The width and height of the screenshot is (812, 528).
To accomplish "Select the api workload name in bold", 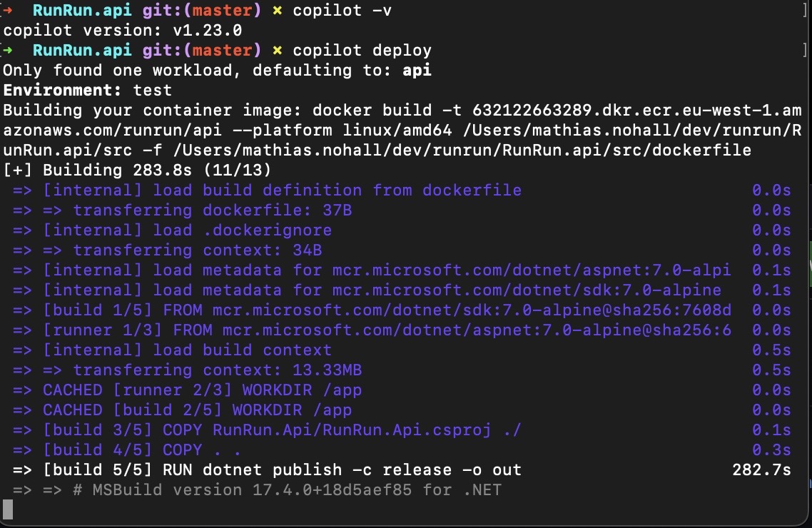I will [417, 70].
